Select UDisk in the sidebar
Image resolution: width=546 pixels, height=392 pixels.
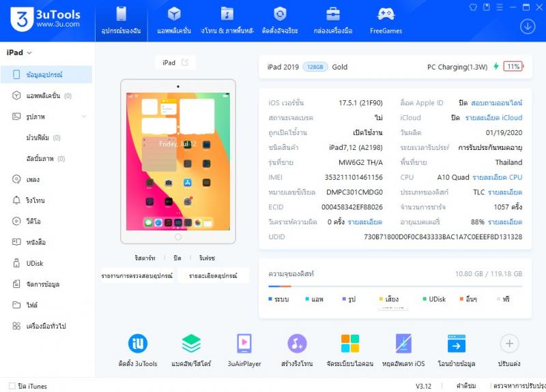[x=34, y=263]
